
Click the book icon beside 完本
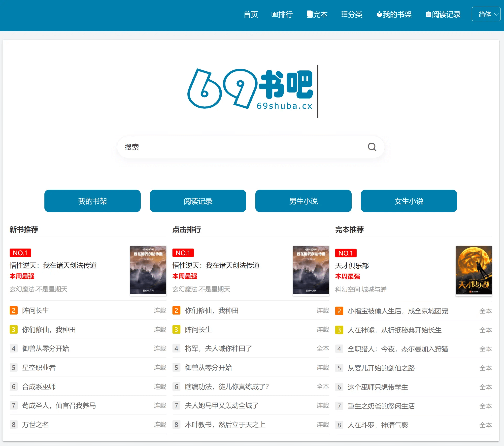(309, 14)
